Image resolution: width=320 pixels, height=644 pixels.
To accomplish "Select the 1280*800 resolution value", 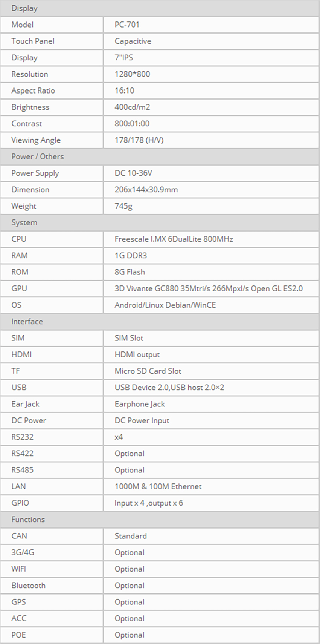I will pyautogui.click(x=132, y=74).
